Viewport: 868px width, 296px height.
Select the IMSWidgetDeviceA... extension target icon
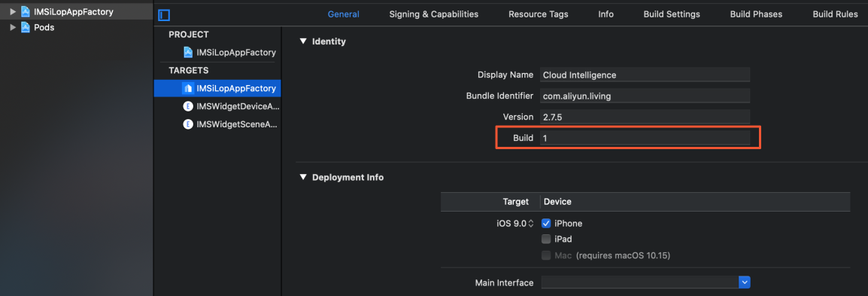(x=188, y=106)
